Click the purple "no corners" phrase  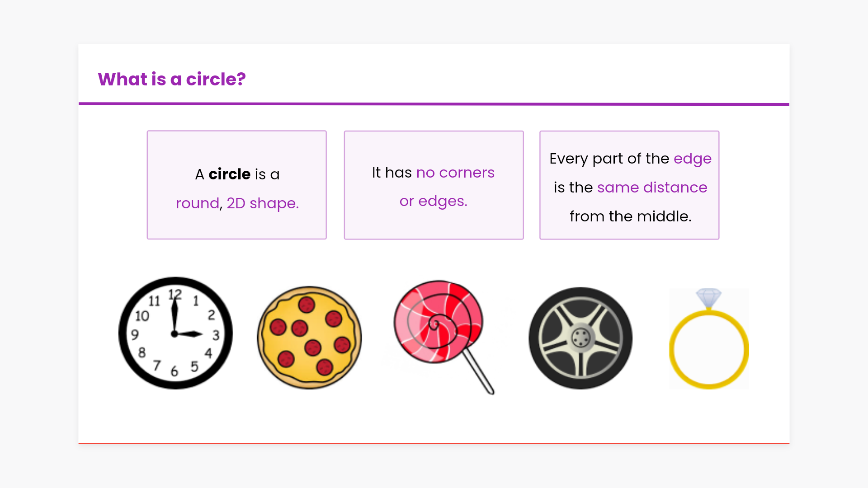(x=455, y=173)
